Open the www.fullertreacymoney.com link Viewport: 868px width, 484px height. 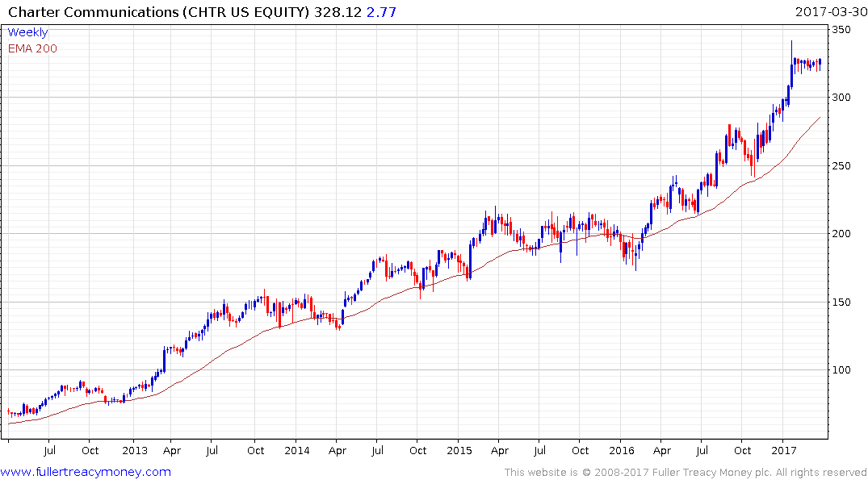point(86,472)
